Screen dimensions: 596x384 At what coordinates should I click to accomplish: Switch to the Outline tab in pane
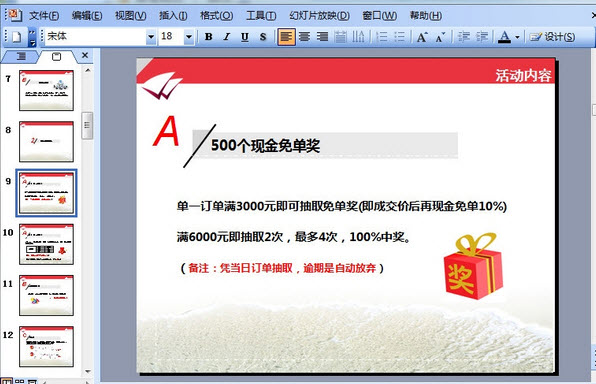click(21, 57)
